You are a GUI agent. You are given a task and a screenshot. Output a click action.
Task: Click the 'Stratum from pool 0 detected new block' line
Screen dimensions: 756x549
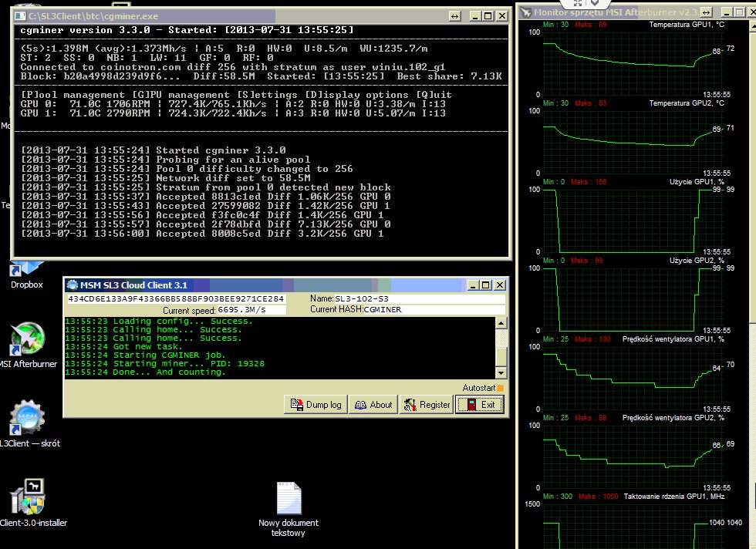pos(206,187)
